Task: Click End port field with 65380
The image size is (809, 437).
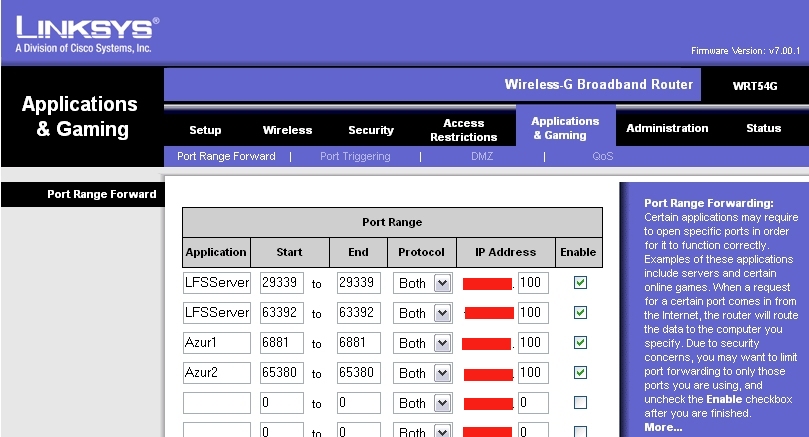Action: tap(359, 373)
